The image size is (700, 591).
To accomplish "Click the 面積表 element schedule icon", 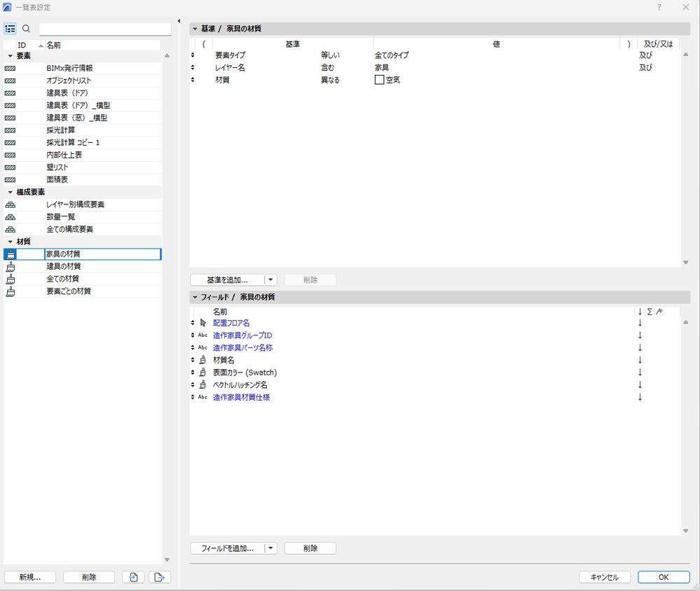I will [x=10, y=180].
